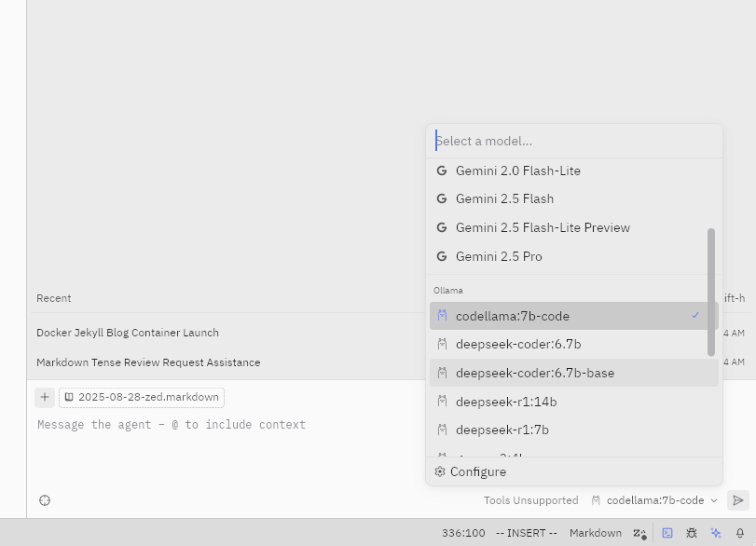Choose deepseek-r1:7b model
This screenshot has height=546, width=756.
click(573, 430)
